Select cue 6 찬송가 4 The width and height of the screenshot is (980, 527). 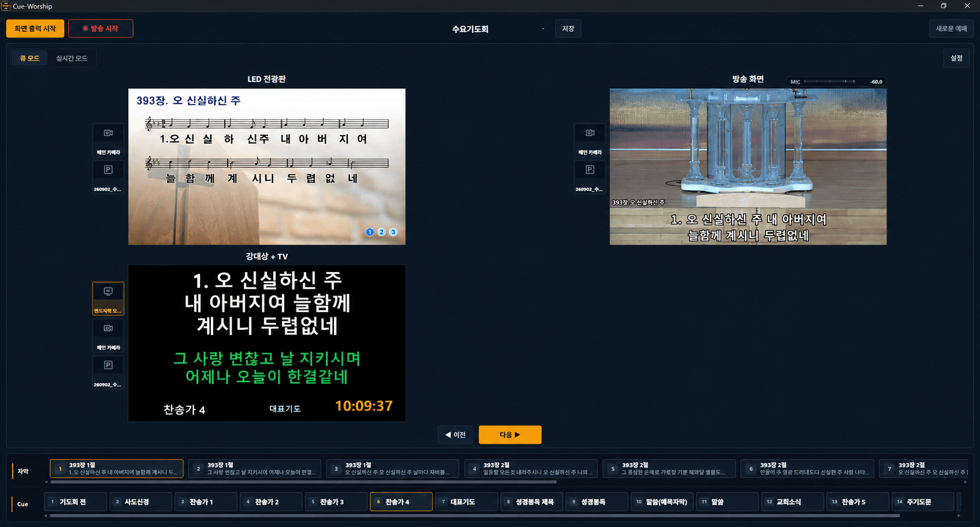point(401,502)
